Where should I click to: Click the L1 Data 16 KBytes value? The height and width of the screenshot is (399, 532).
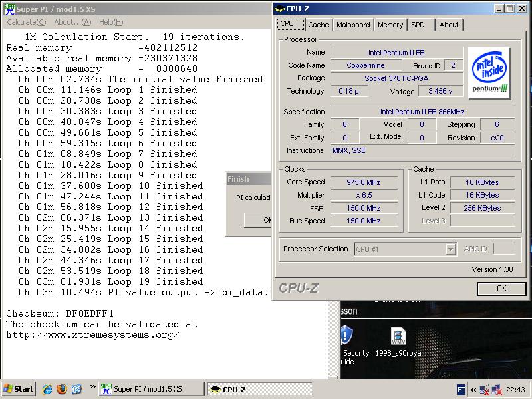pos(482,182)
